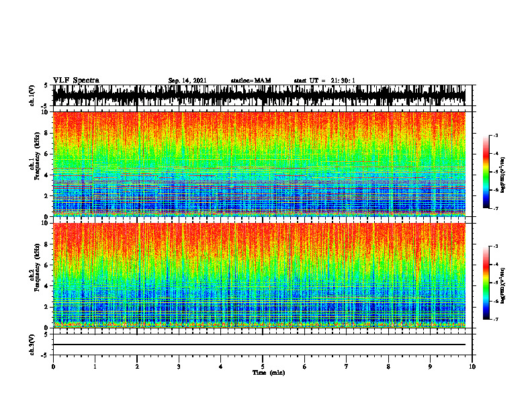
Task: Click the "-5" label on ch.1 color bar
Action: [495, 172]
